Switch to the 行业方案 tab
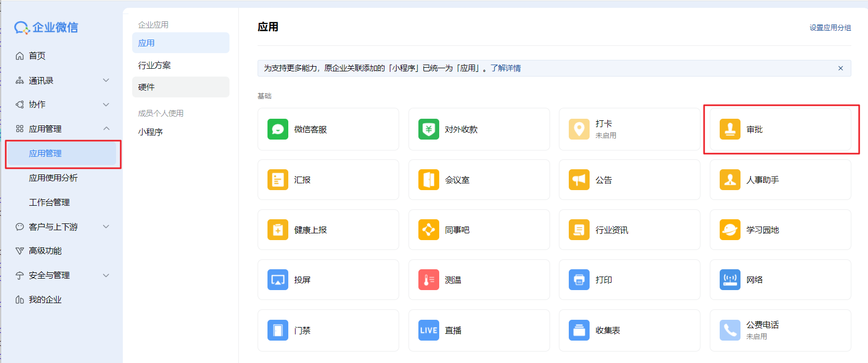Image resolution: width=868 pixels, height=363 pixels. pos(155,65)
